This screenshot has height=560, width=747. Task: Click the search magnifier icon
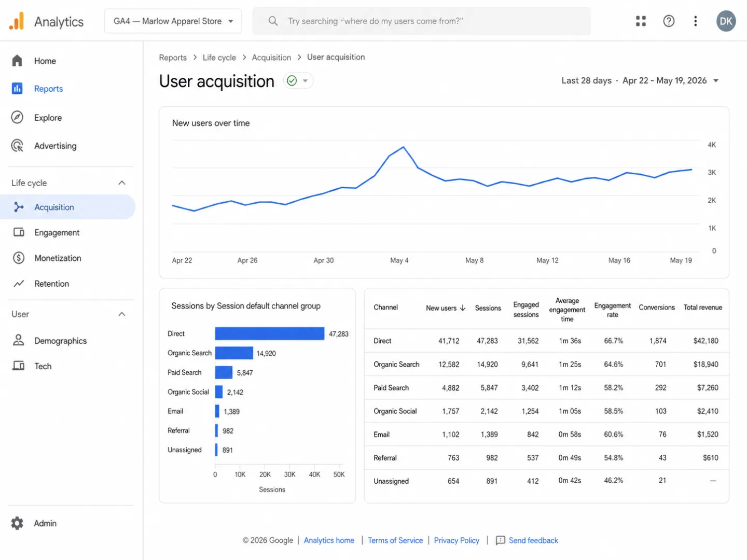click(x=273, y=21)
